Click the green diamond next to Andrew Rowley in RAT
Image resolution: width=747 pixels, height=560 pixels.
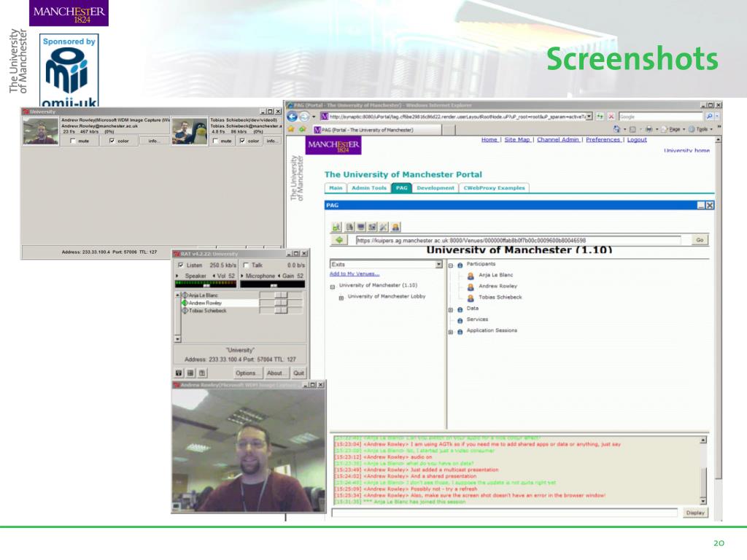(185, 303)
